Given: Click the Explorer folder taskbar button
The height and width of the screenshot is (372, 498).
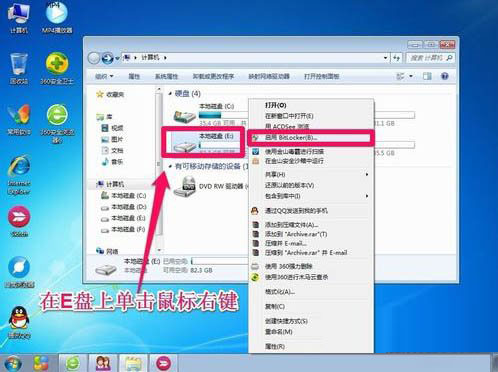Looking at the screenshot, I should (x=133, y=363).
